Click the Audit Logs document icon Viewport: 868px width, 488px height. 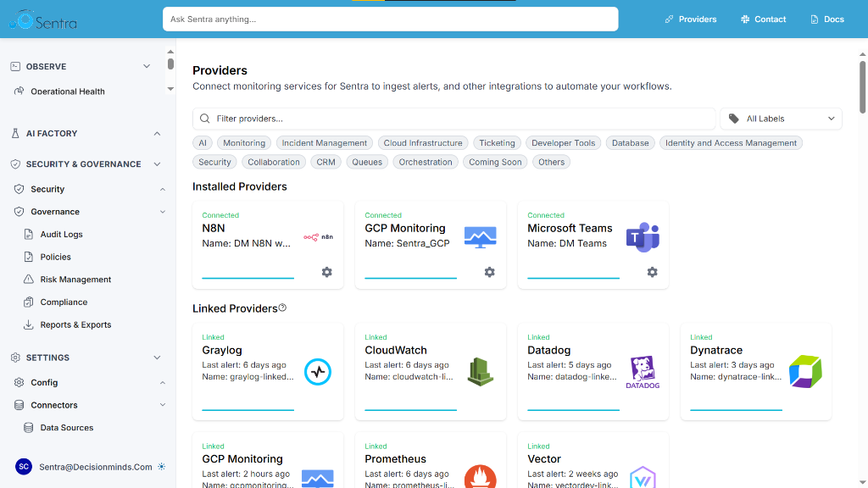pyautogui.click(x=29, y=234)
